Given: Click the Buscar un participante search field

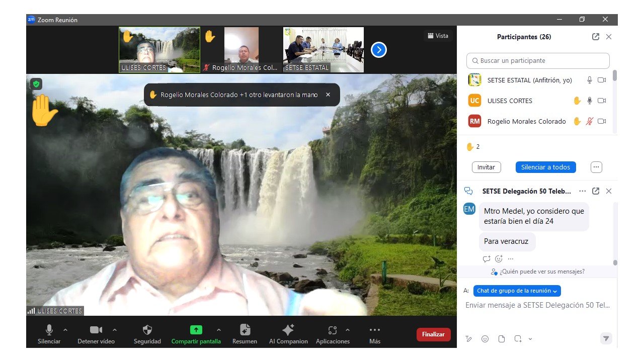Looking at the screenshot, I should pos(538,61).
